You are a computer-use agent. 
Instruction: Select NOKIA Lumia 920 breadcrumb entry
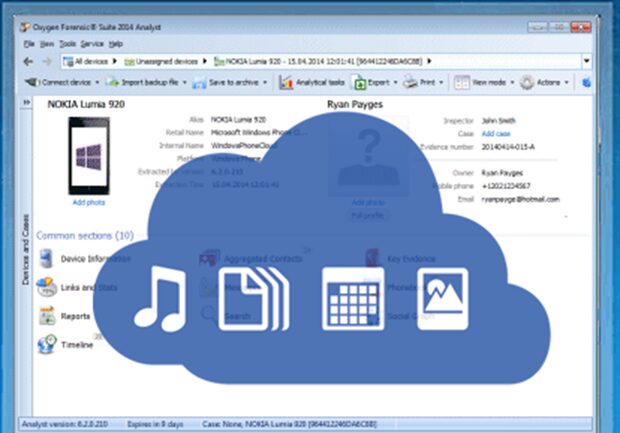[318, 61]
